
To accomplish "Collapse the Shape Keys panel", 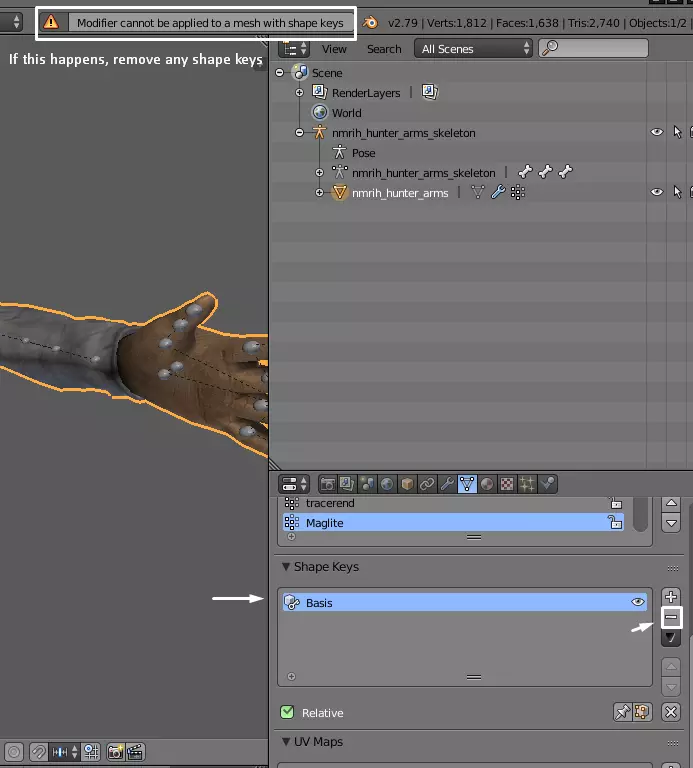I will tap(284, 567).
